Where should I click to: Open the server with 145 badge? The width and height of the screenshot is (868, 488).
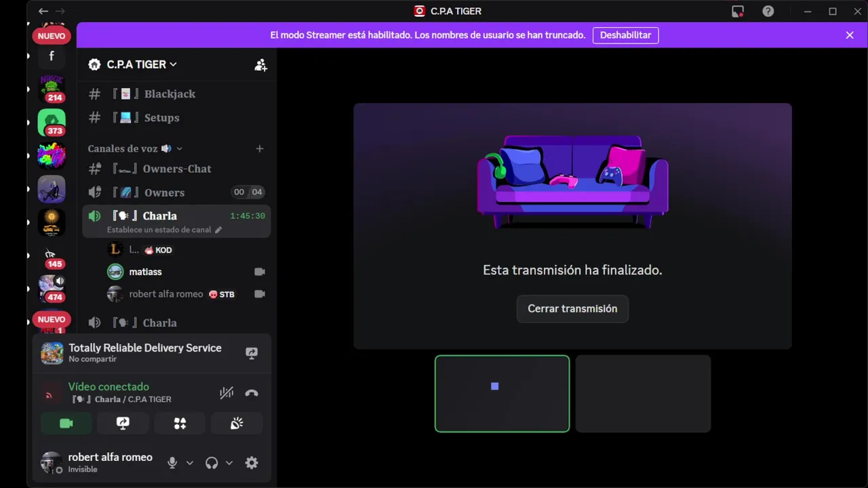tap(52, 256)
